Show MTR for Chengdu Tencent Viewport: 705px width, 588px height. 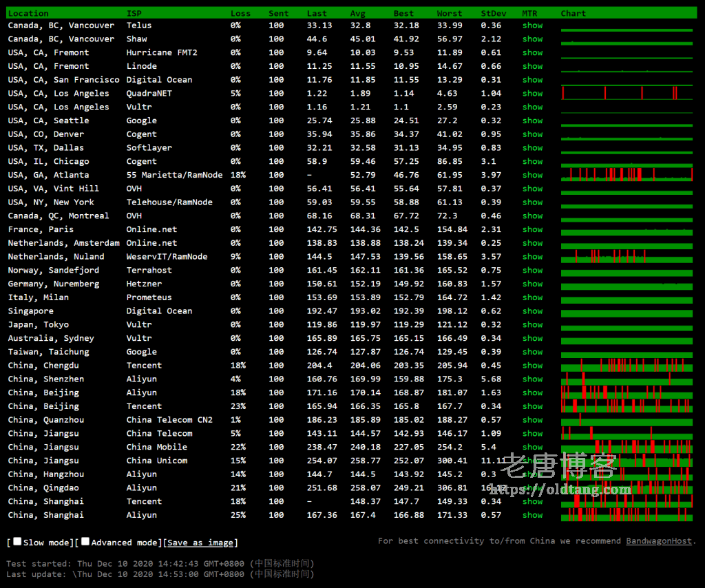[532, 366]
